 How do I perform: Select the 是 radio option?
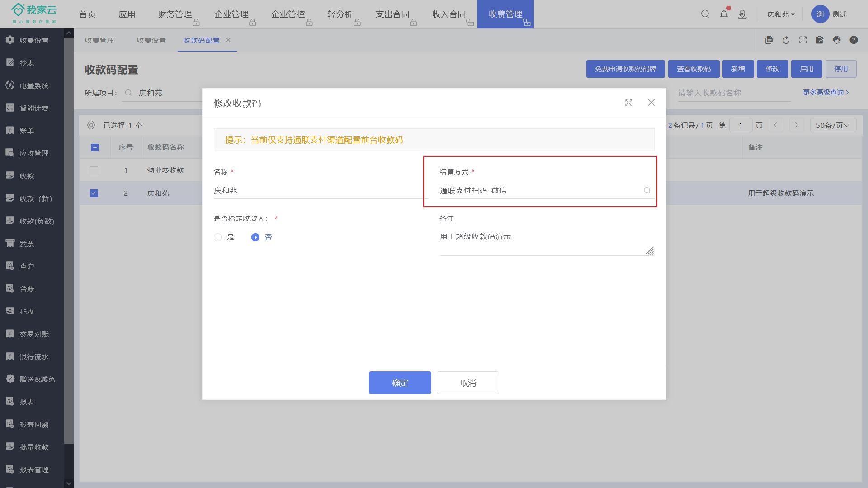click(x=218, y=237)
